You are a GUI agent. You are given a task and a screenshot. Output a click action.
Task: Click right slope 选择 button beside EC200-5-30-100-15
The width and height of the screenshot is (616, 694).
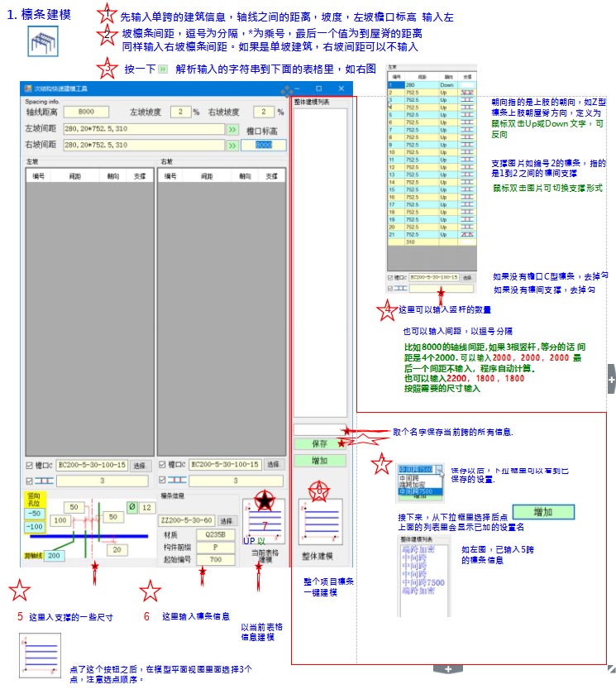pos(274,464)
